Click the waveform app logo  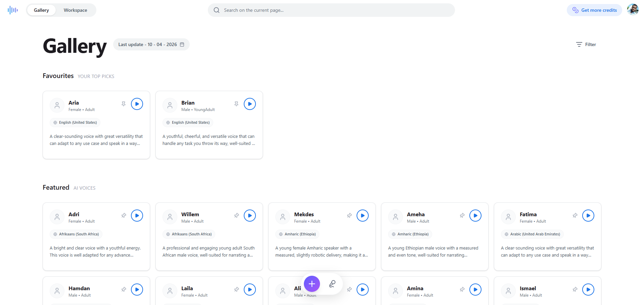13,10
